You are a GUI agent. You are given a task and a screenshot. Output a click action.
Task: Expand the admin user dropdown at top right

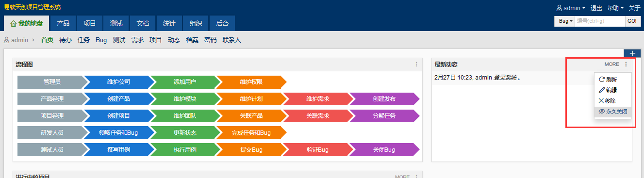coord(571,8)
